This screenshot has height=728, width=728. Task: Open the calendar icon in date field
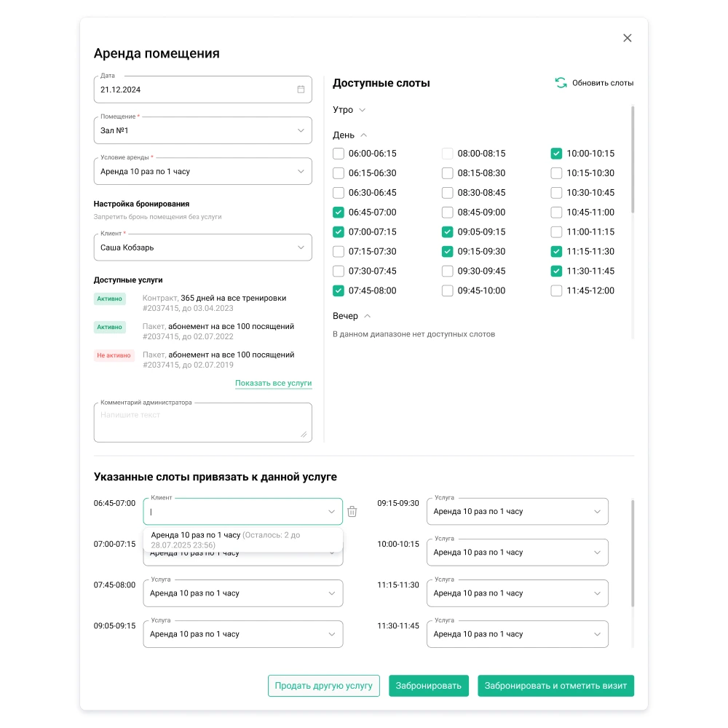coord(301,89)
